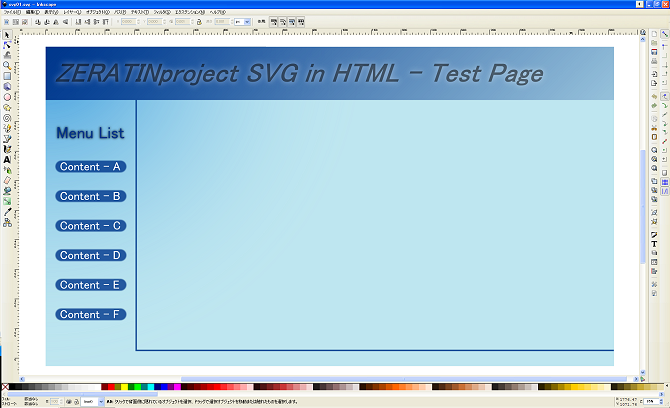Viewport: 670px width, 408px height.
Task: Click the Content - F pill on canvas
Action: (91, 314)
